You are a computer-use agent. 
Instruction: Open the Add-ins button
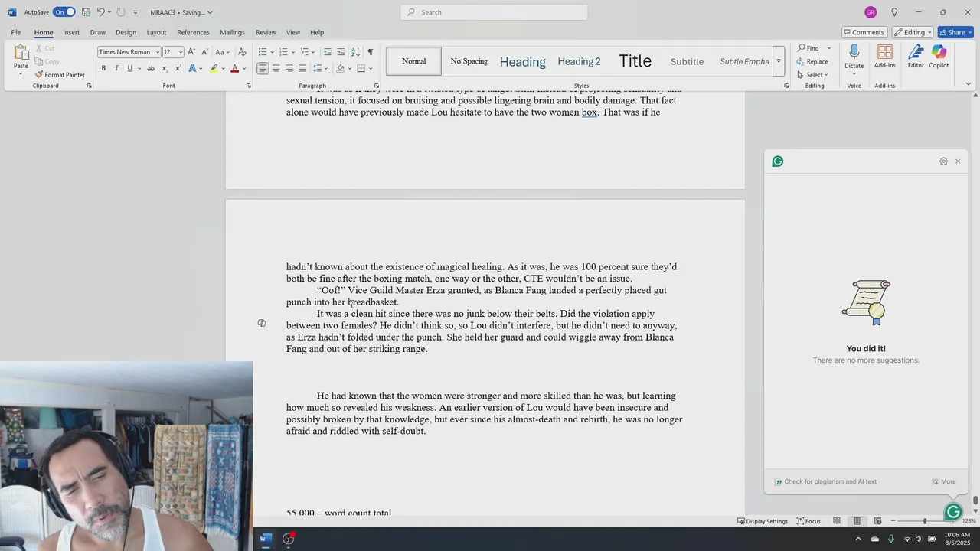point(884,57)
